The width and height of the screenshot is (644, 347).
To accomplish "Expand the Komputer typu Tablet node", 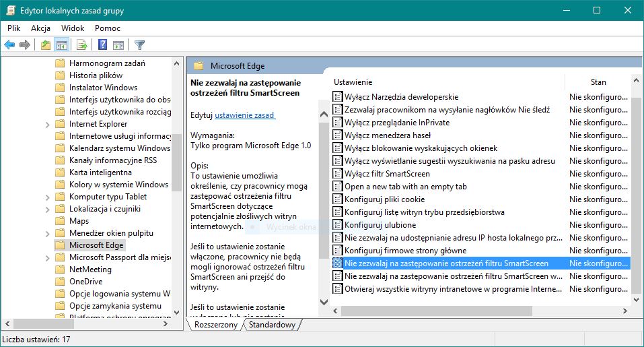I will pos(47,197).
